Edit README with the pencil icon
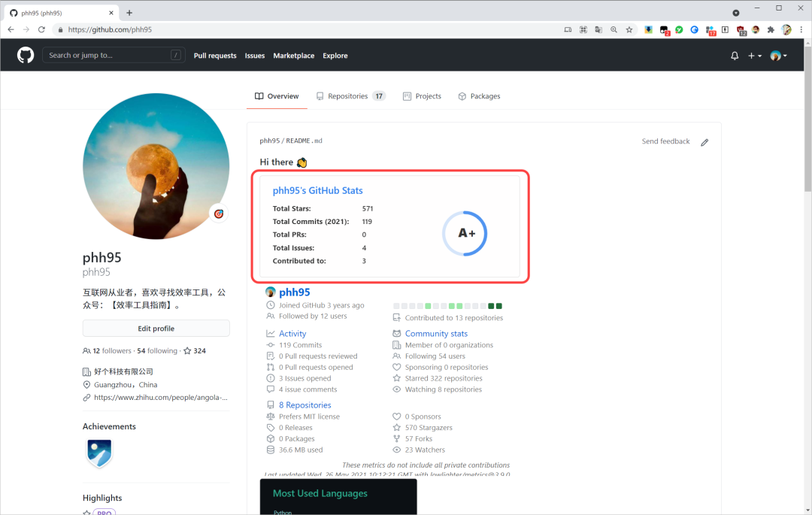Screen dimensions: 812x515 coord(704,142)
